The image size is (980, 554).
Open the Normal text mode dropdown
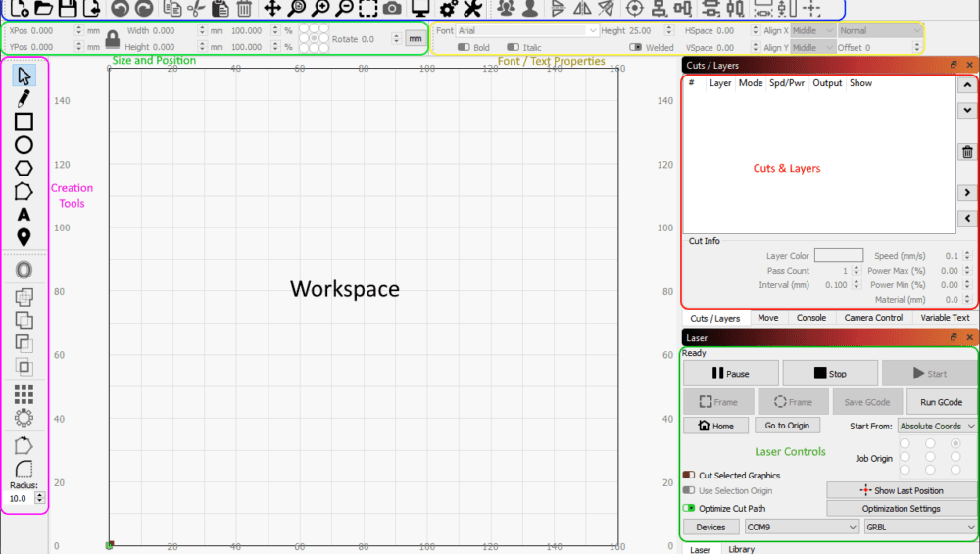(x=880, y=30)
